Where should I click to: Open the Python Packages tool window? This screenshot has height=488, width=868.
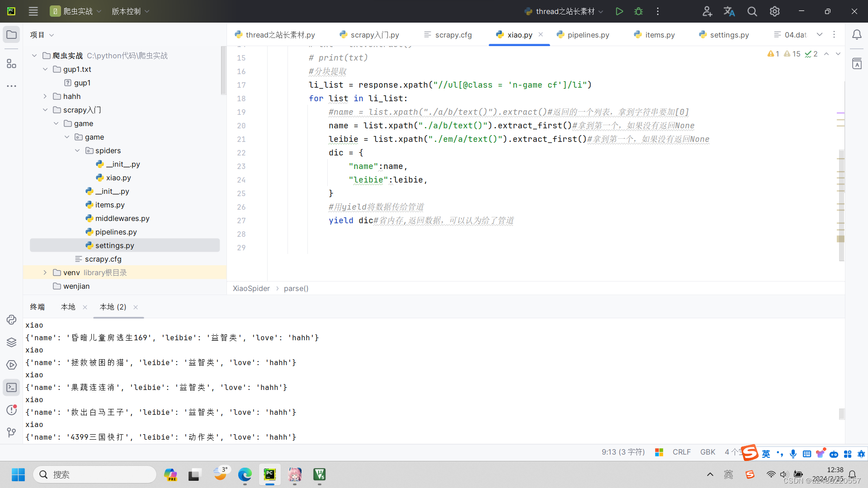(11, 342)
